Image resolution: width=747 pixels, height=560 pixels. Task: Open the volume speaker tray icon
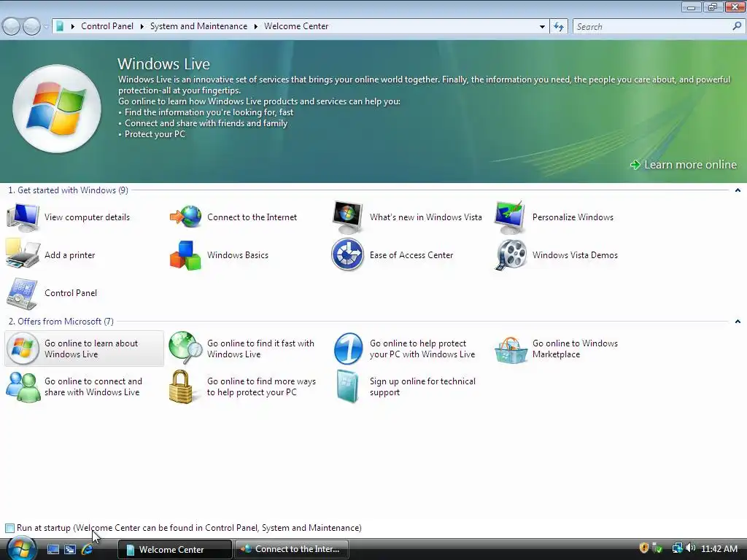(691, 548)
